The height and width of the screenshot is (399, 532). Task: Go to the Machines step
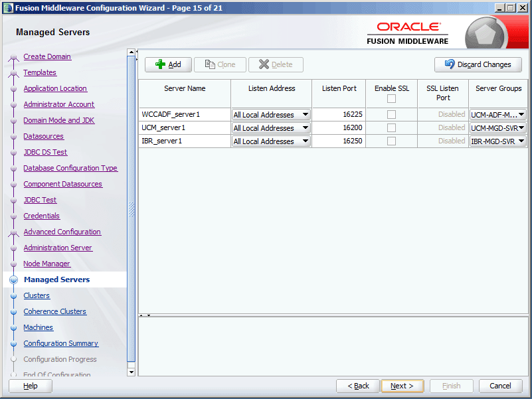39,328
